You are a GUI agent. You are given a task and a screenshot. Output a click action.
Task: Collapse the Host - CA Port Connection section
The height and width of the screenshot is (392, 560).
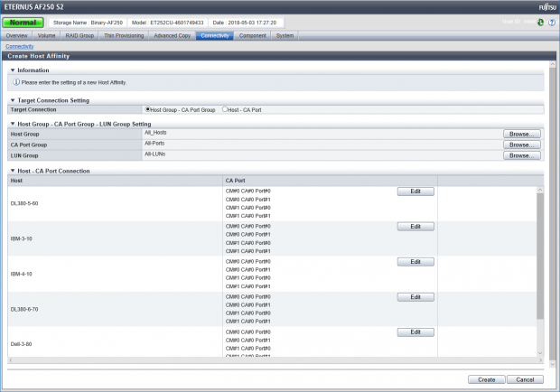point(13,171)
